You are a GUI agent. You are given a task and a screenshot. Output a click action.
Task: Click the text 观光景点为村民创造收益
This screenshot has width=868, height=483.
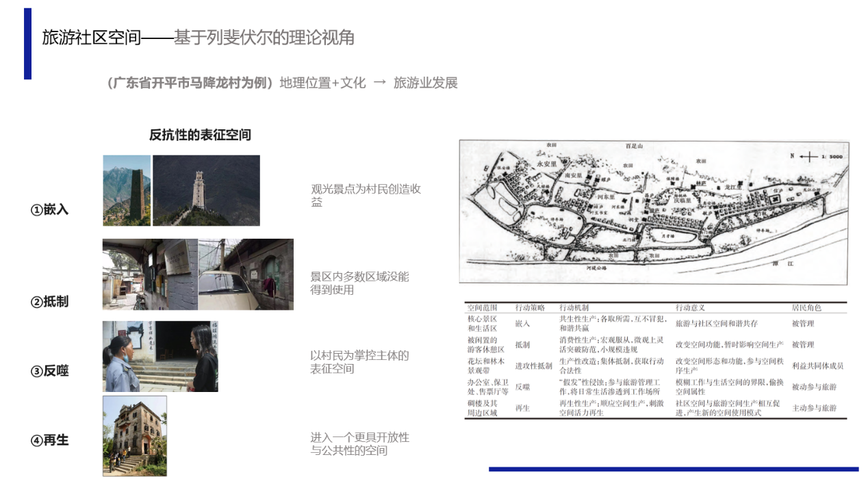click(366, 196)
